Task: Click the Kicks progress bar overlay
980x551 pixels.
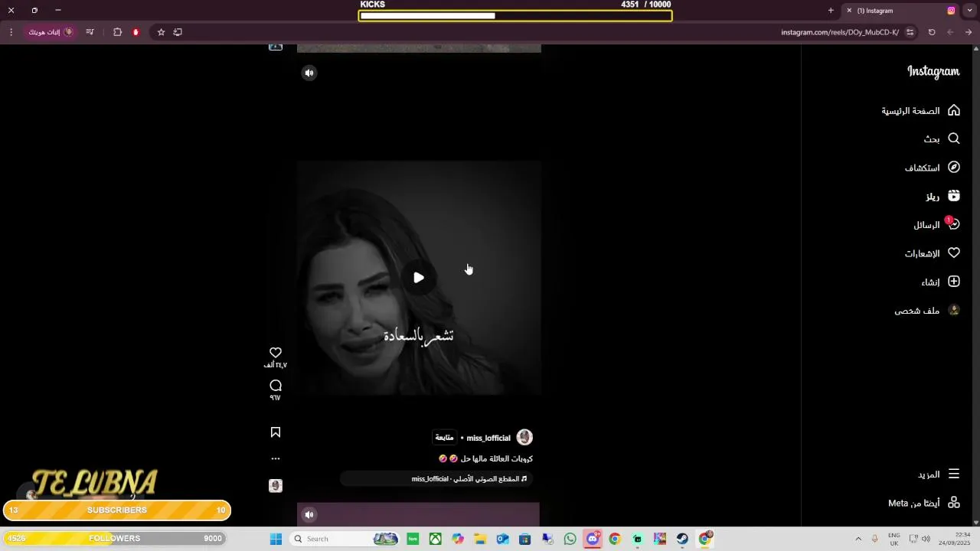Action: 515,15
